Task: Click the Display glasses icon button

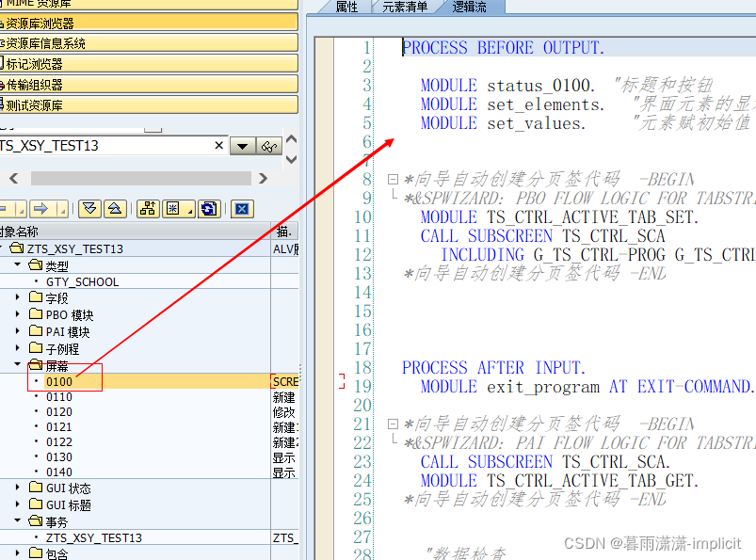Action: 269,146
